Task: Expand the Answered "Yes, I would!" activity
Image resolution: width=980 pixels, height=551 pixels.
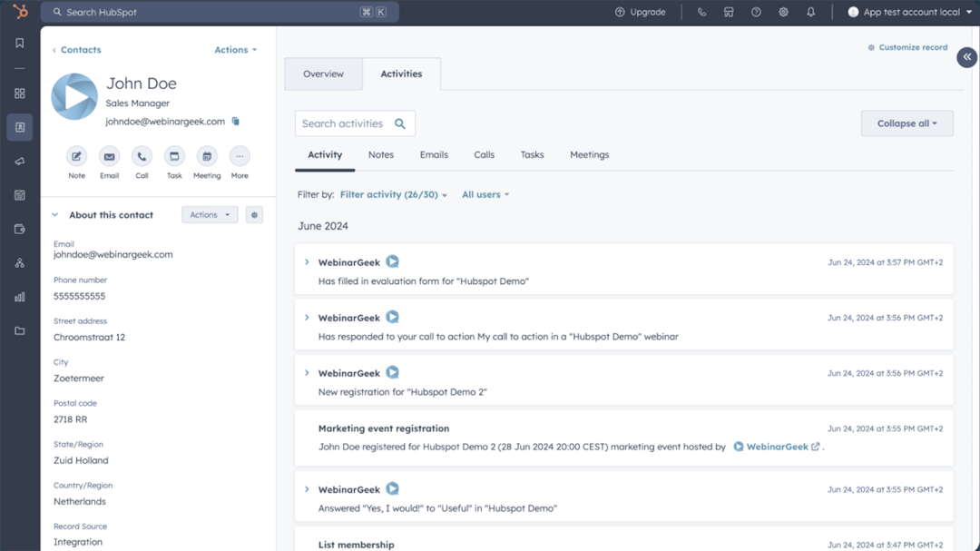Action: pos(307,489)
